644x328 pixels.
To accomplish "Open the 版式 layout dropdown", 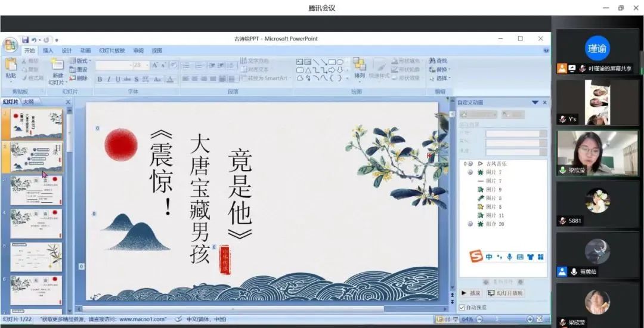I will [80, 61].
